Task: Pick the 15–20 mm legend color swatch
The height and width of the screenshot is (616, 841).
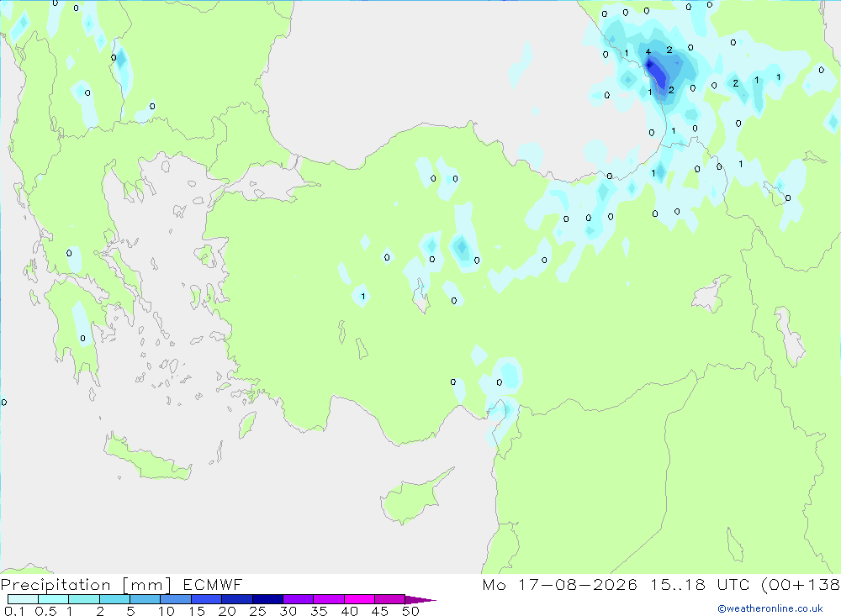Action: pyautogui.click(x=207, y=599)
